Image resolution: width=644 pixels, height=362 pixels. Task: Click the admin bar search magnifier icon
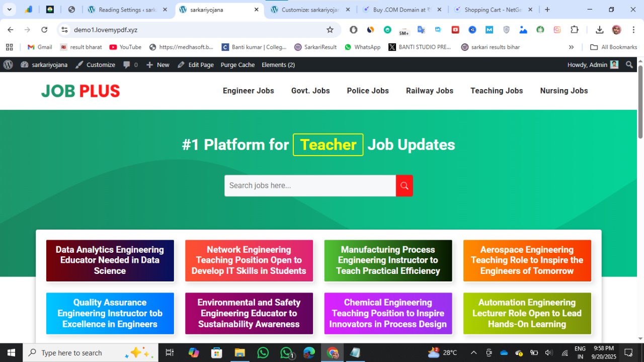coord(629,65)
